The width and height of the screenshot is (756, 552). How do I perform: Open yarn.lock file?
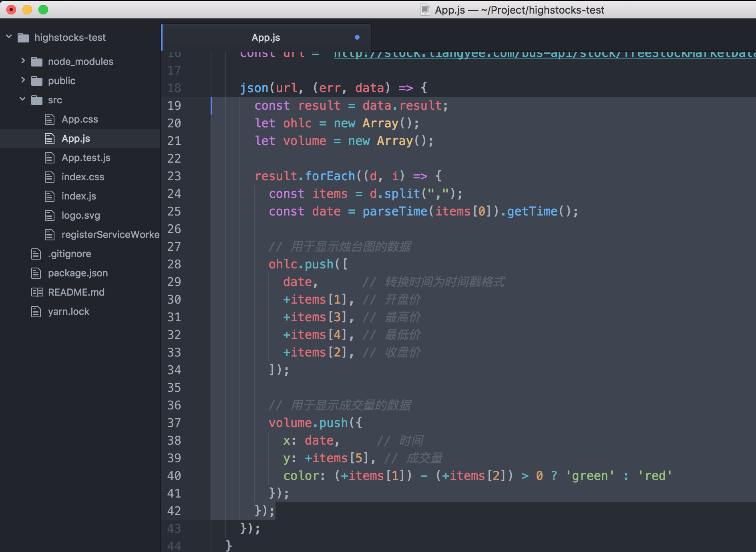(x=68, y=312)
